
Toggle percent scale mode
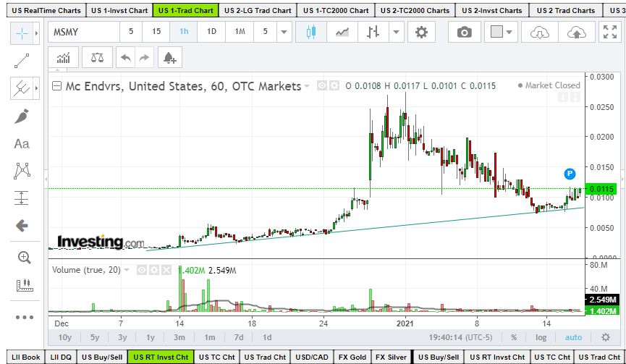[x=514, y=337]
